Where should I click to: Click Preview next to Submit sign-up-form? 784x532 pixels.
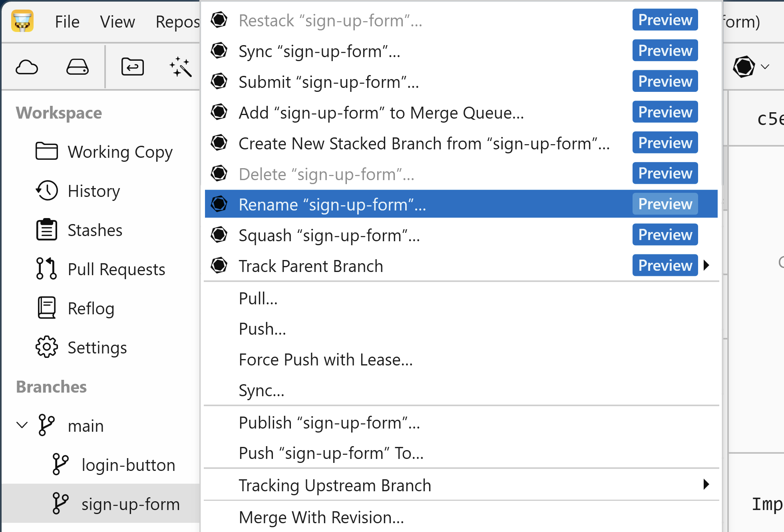[x=665, y=81]
